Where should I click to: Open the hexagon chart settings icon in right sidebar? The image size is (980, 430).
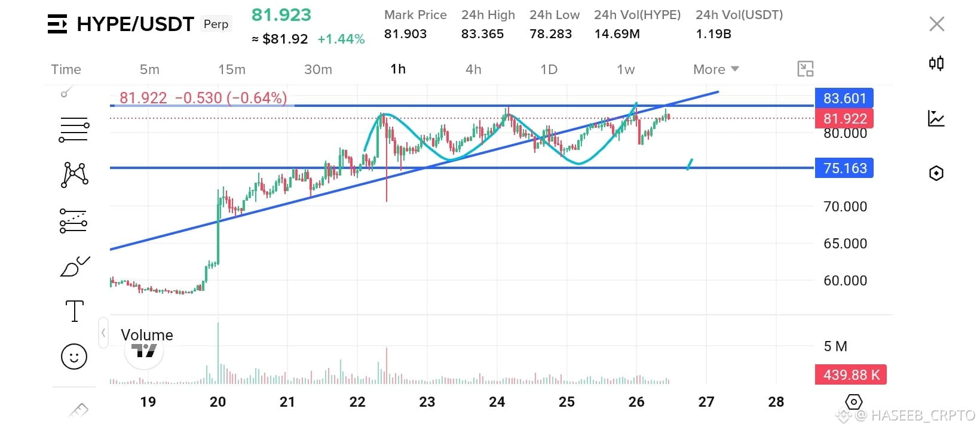tap(936, 173)
